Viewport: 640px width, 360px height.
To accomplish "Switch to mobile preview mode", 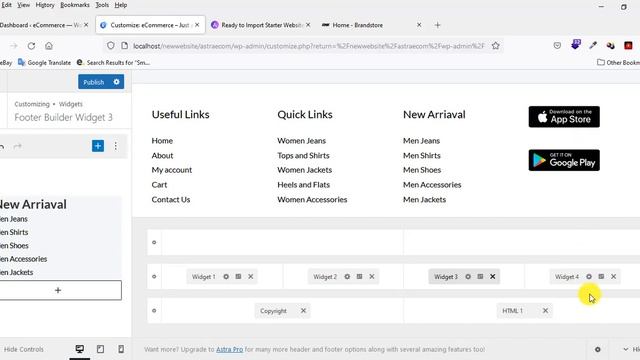I will coord(121,349).
